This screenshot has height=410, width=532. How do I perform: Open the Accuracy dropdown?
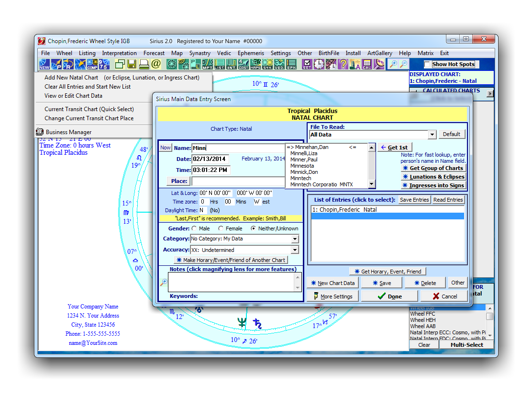click(x=295, y=250)
